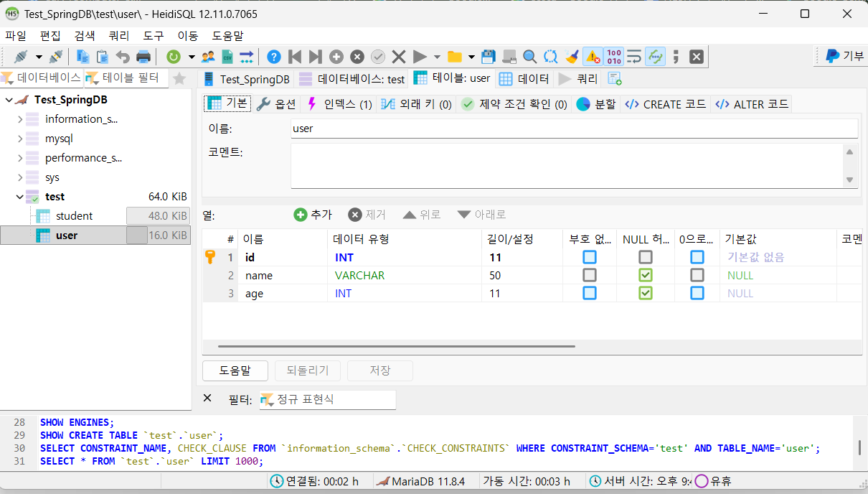Click the 100/010 binary view icon
This screenshot has width=868, height=494.
[x=613, y=56]
